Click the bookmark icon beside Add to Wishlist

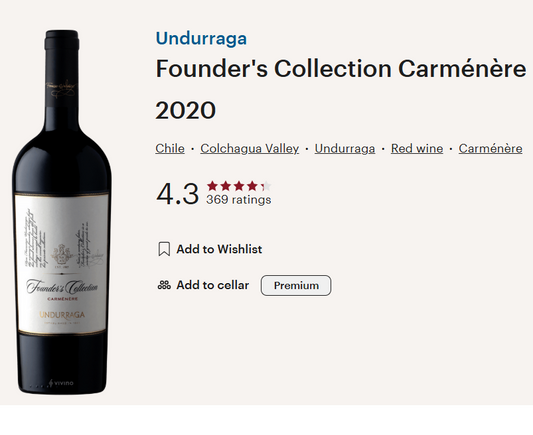click(164, 249)
